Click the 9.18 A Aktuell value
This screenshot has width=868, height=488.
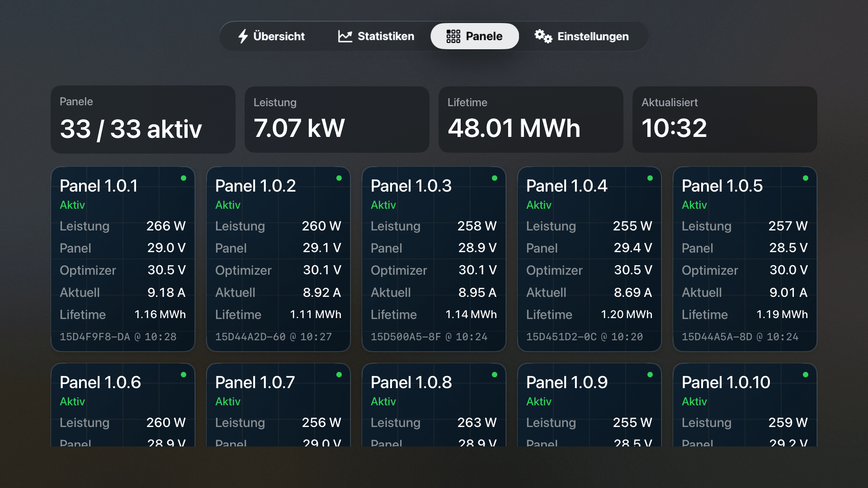(166, 292)
